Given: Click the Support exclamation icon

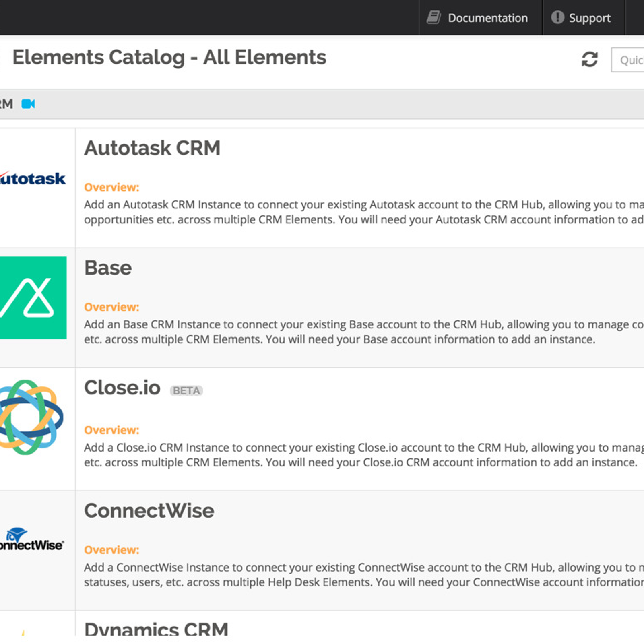Looking at the screenshot, I should coord(557,17).
